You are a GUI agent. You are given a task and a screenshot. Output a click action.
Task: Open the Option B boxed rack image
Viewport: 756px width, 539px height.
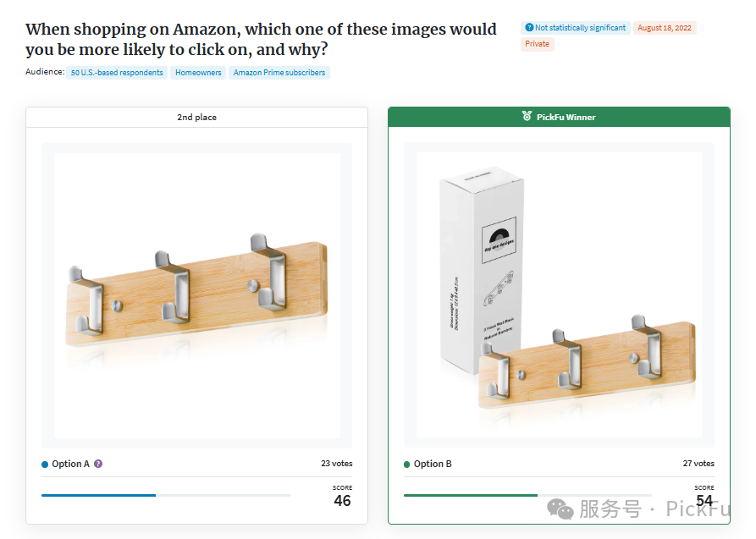click(559, 295)
